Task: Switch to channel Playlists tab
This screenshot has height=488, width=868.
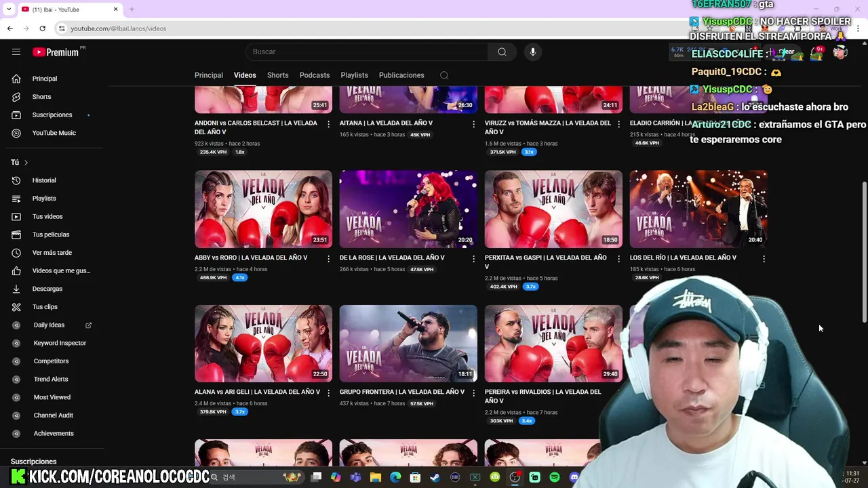Action: (x=354, y=75)
